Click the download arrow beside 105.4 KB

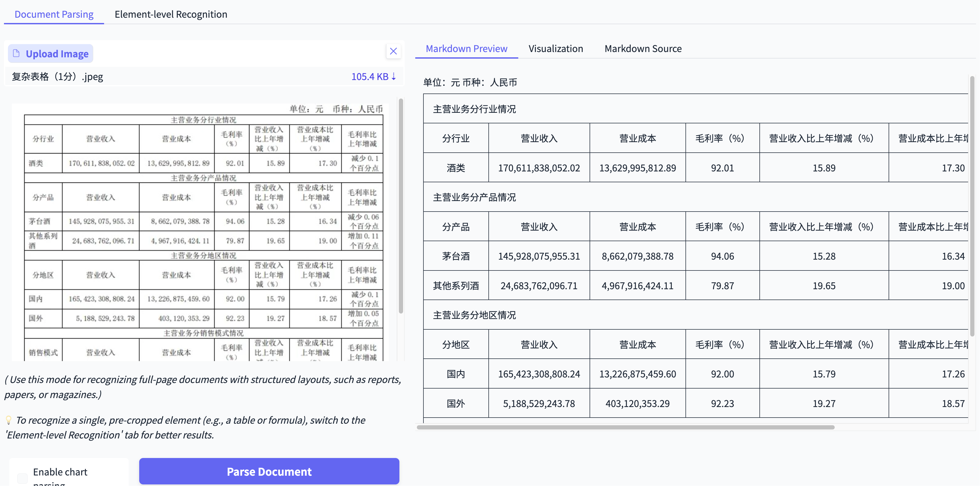(x=394, y=76)
